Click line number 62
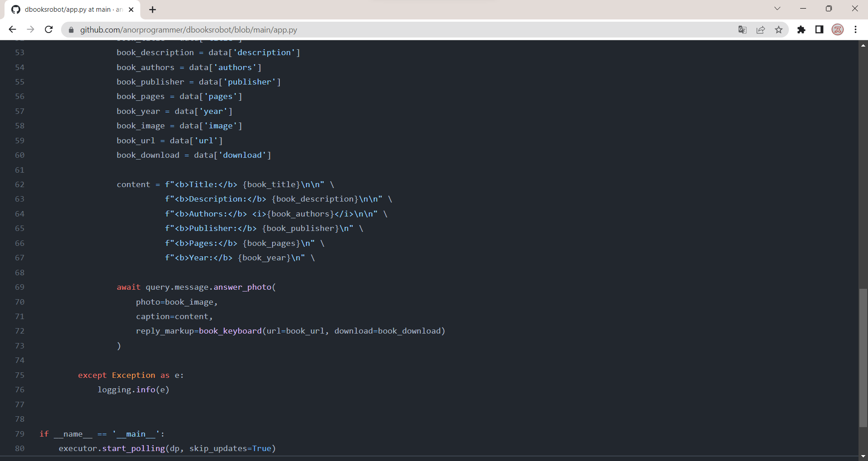The image size is (868, 461). [x=19, y=184]
